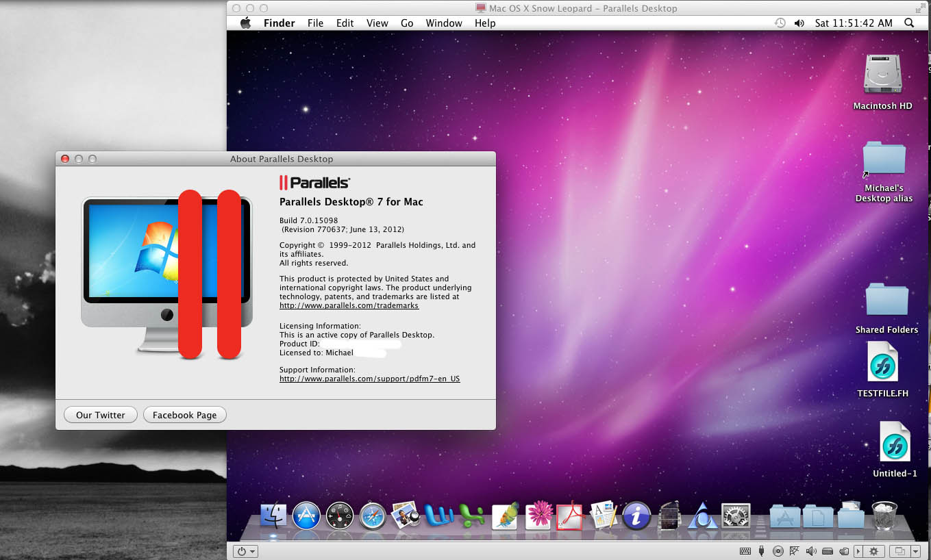The image size is (931, 560).
Task: Open the pink flower app in Dock
Action: pos(539,515)
